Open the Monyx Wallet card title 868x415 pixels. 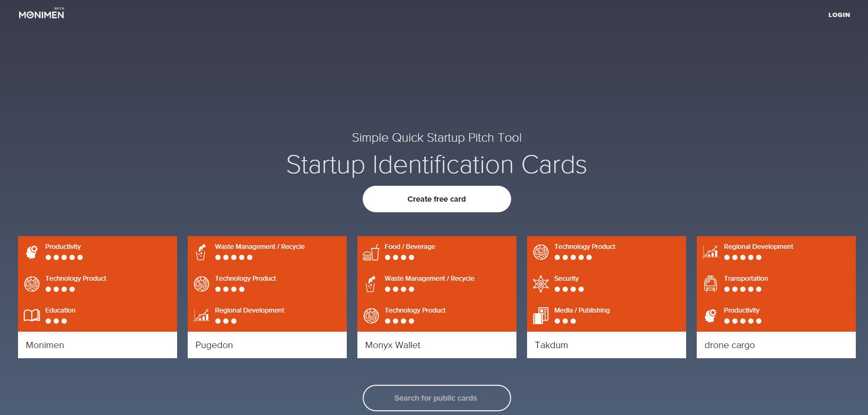(x=392, y=345)
